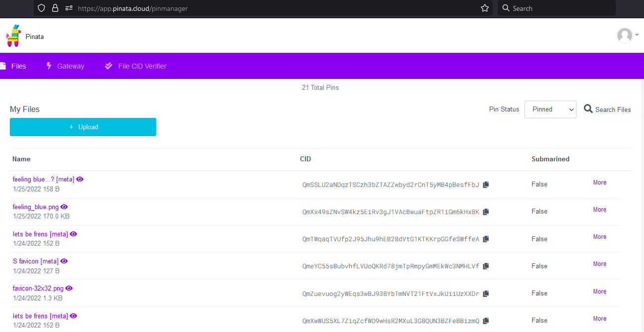Click the Pinata brand name text
Screen dimensions: 644x332
(34, 37)
